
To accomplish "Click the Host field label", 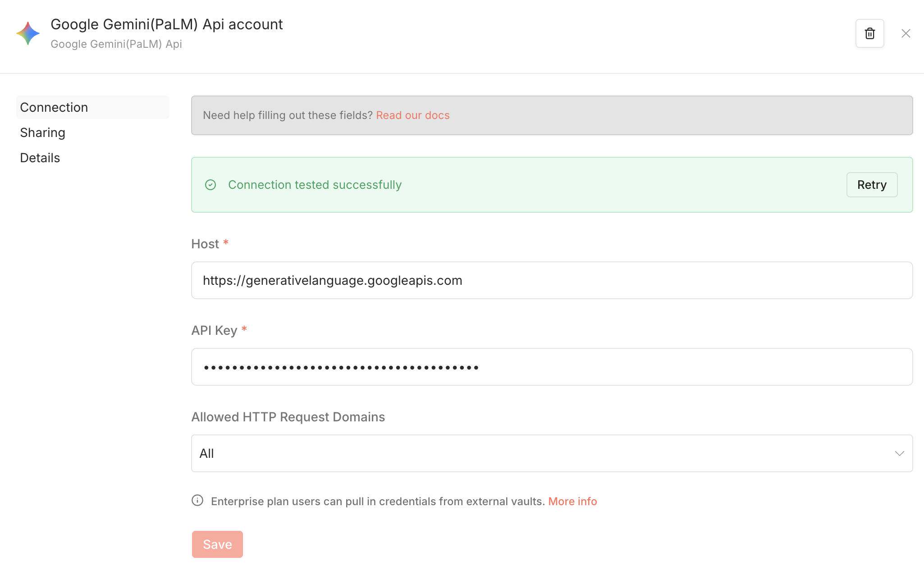I will point(205,244).
